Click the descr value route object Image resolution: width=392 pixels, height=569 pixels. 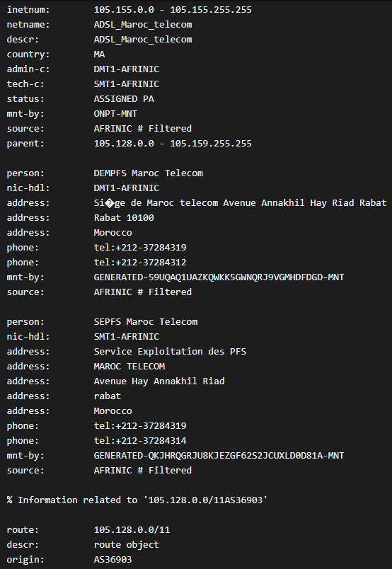[x=127, y=545]
